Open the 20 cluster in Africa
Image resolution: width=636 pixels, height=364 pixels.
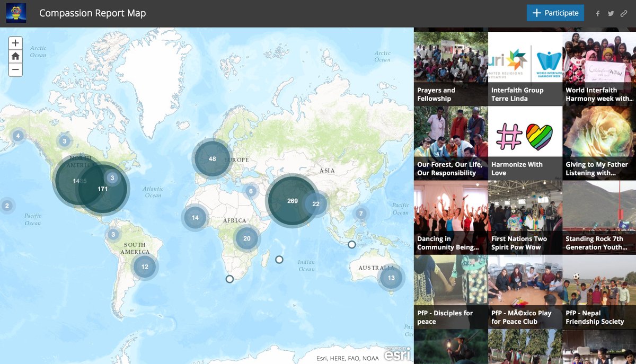247,238
